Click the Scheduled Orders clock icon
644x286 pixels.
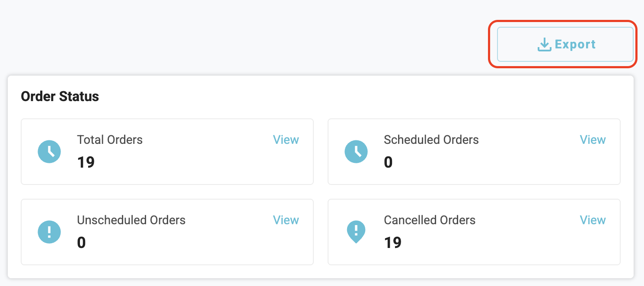click(356, 152)
